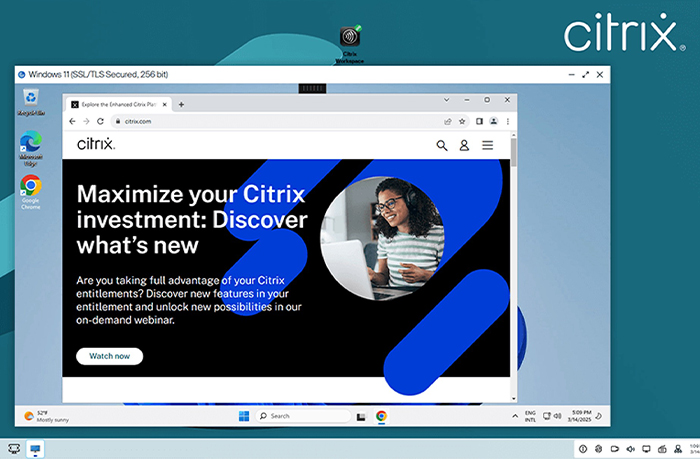This screenshot has width=700, height=459.
Task: Open remote clock showing 5:09 PM
Action: coord(579,416)
